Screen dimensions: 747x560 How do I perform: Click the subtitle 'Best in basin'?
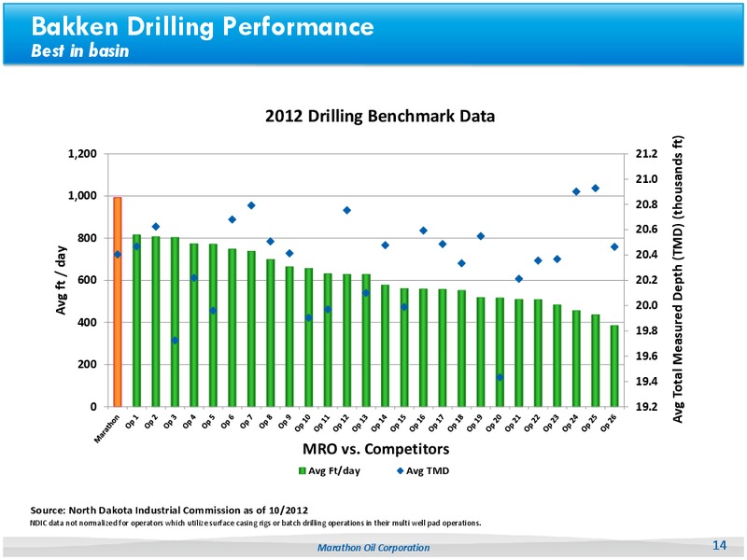(x=80, y=51)
